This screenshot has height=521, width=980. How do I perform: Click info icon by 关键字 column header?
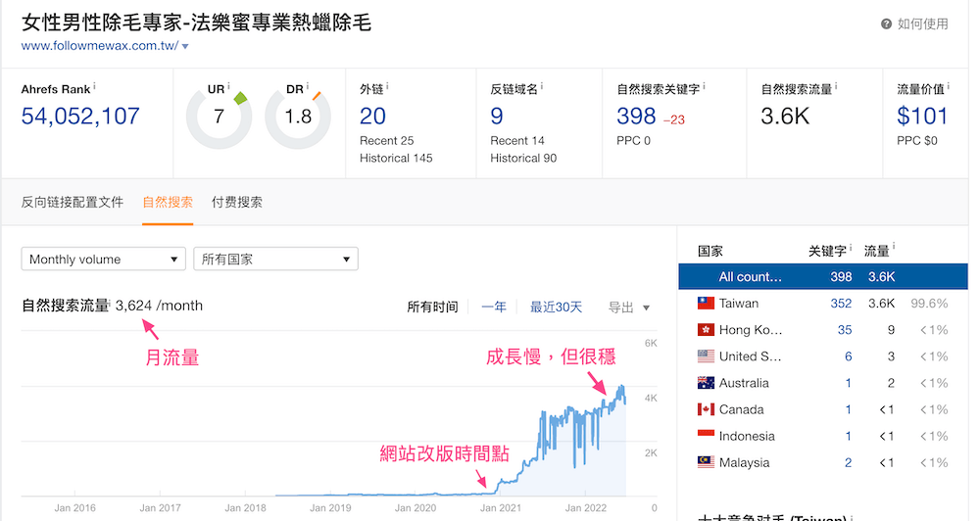tap(850, 248)
